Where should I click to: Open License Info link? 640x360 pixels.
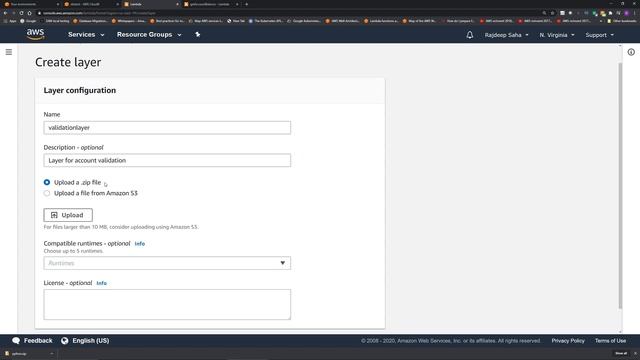(x=102, y=283)
